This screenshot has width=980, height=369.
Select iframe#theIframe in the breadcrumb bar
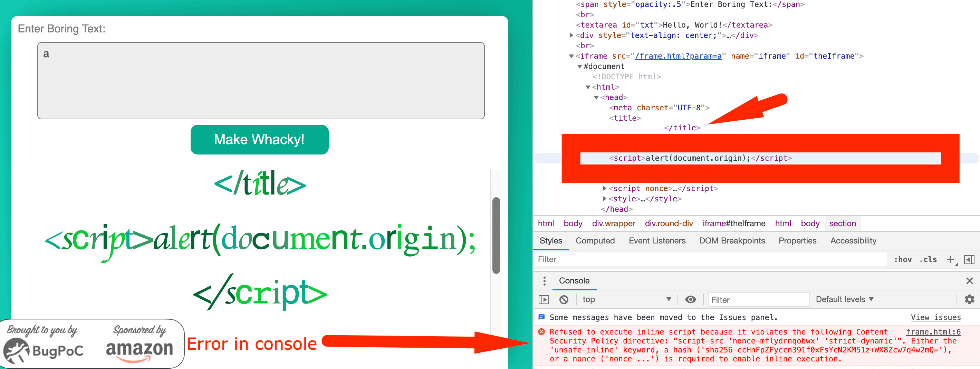(x=734, y=223)
